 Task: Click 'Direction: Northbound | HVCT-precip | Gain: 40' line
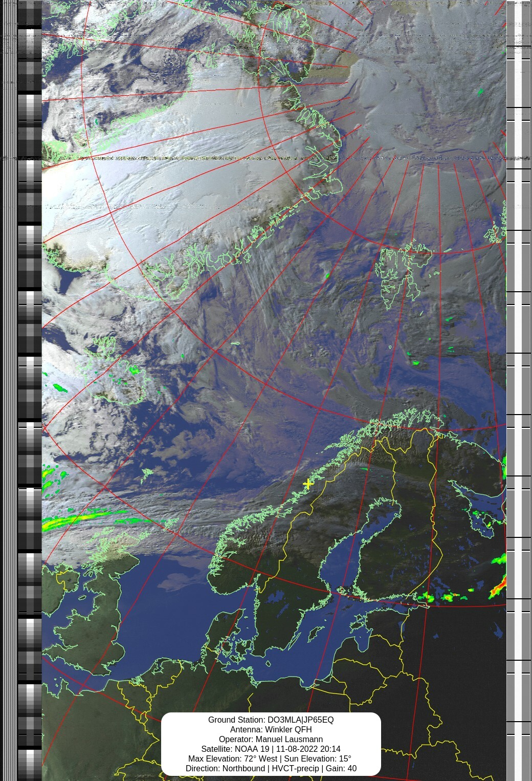(271, 768)
